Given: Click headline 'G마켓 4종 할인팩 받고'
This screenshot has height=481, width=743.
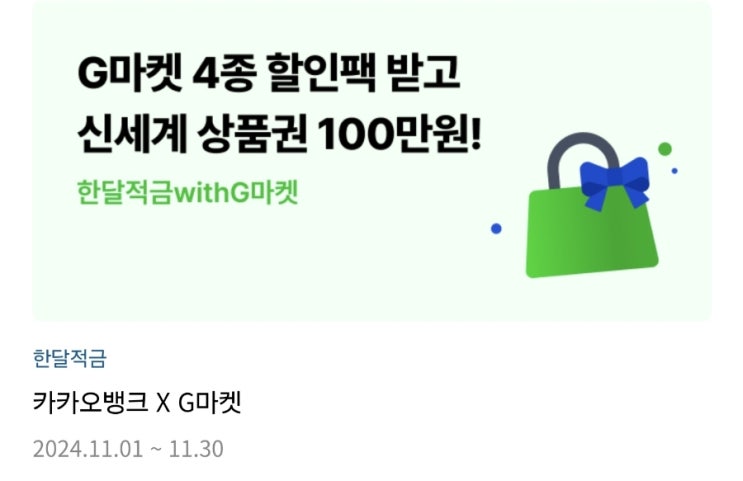Looking at the screenshot, I should [269, 73].
